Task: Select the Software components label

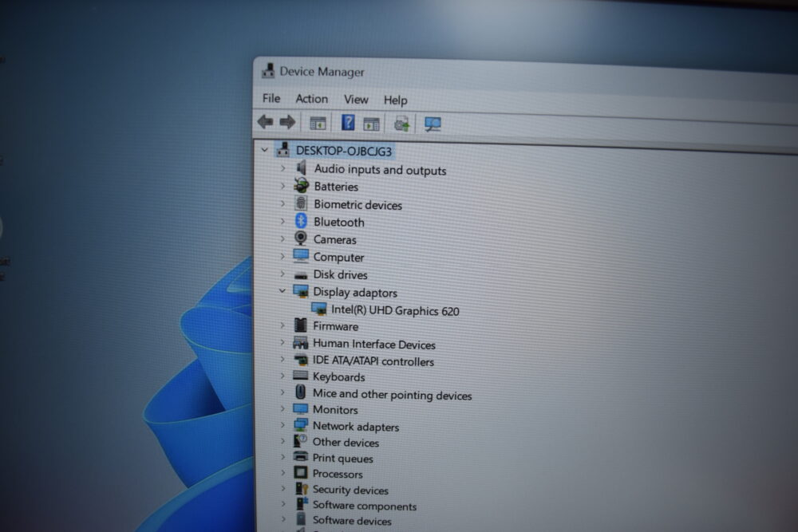Action: 365,506
